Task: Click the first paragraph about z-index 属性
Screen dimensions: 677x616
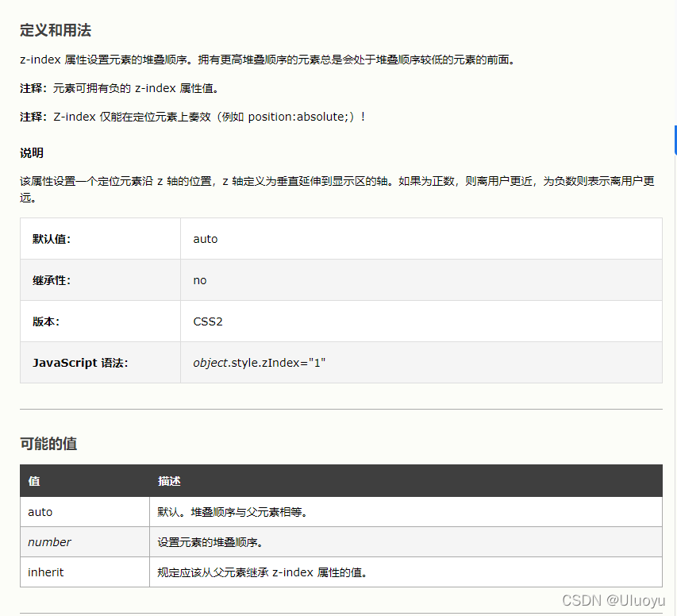Action: pyautogui.click(x=267, y=60)
